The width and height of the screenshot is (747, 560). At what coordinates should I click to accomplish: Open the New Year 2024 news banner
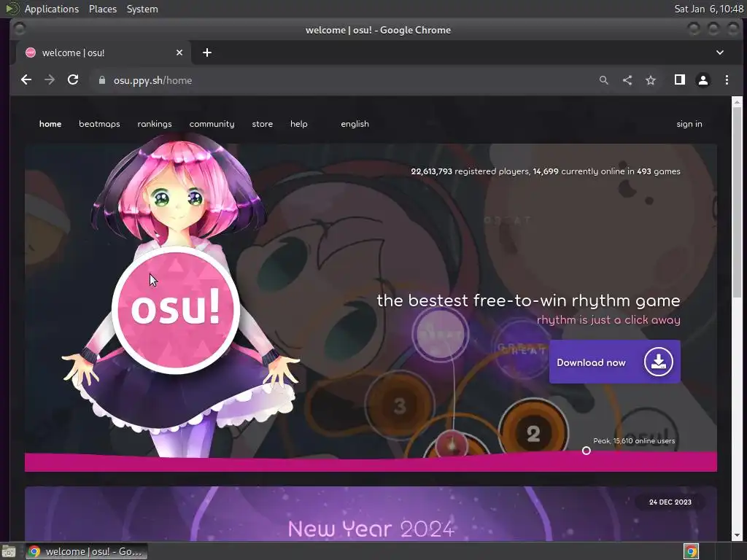pos(371,514)
